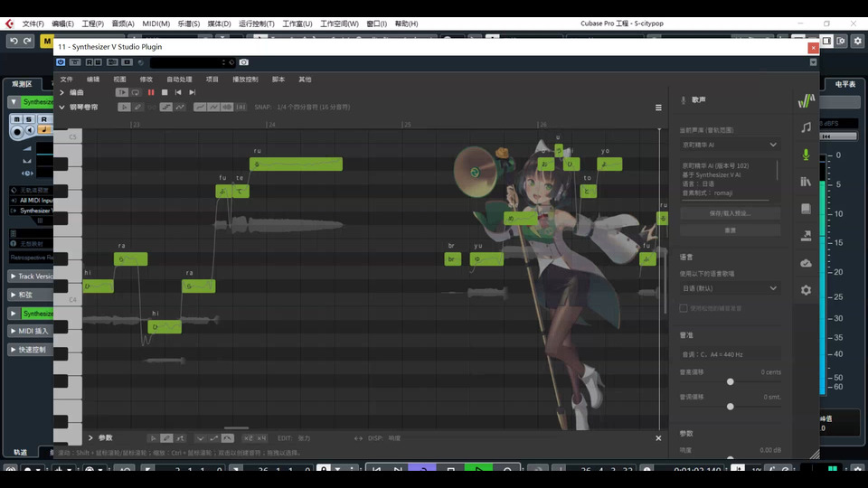The width and height of the screenshot is (868, 488).
Task: Open the music note panel in sidebar
Action: point(806,127)
